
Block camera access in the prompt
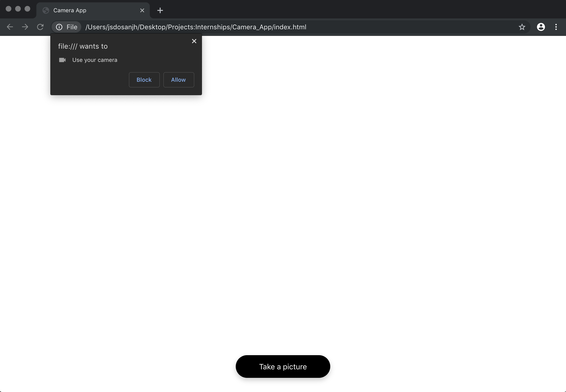(144, 80)
